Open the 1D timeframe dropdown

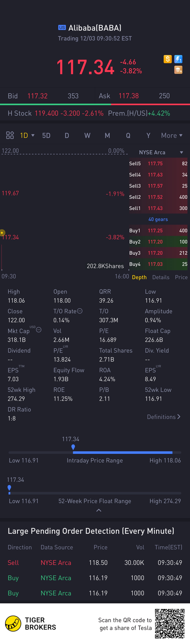click(27, 135)
